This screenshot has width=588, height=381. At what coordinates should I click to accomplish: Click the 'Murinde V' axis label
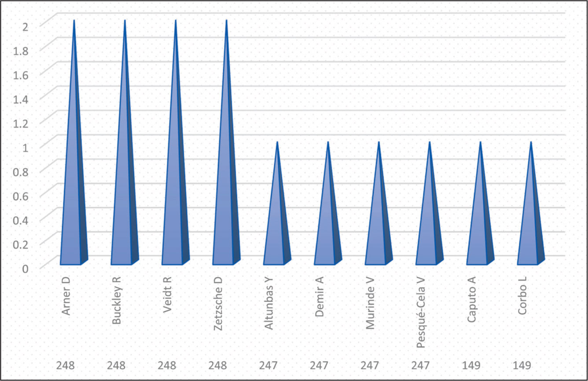[x=371, y=303]
